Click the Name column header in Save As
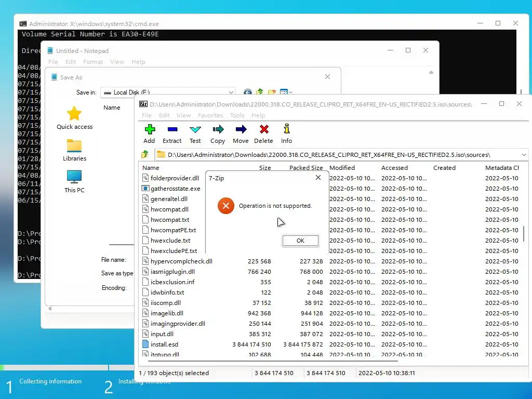 click(112, 108)
